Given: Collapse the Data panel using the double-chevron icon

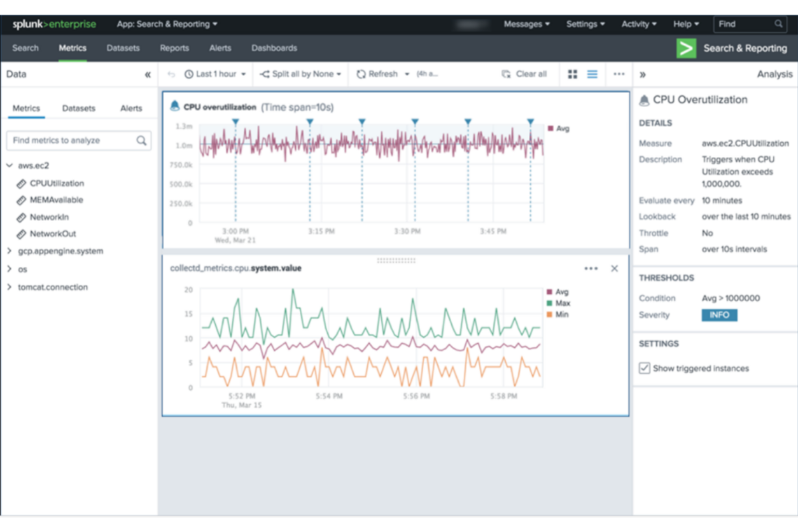Looking at the screenshot, I should point(147,74).
